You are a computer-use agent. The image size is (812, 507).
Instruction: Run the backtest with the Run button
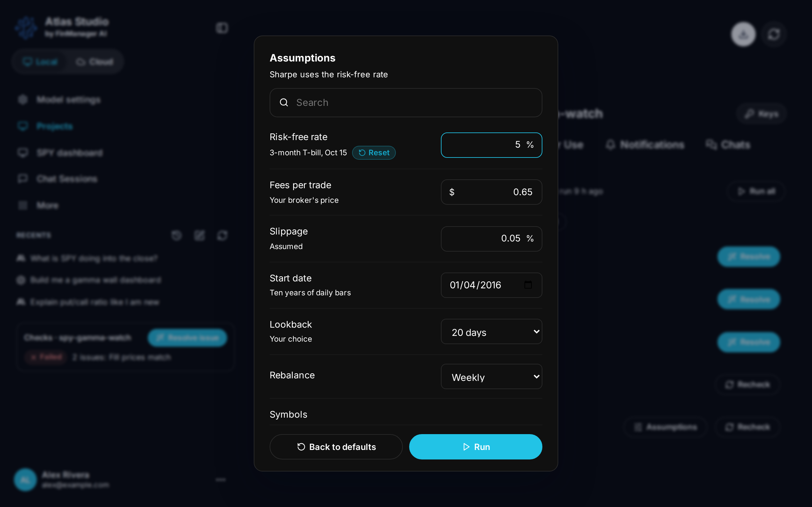(x=475, y=447)
